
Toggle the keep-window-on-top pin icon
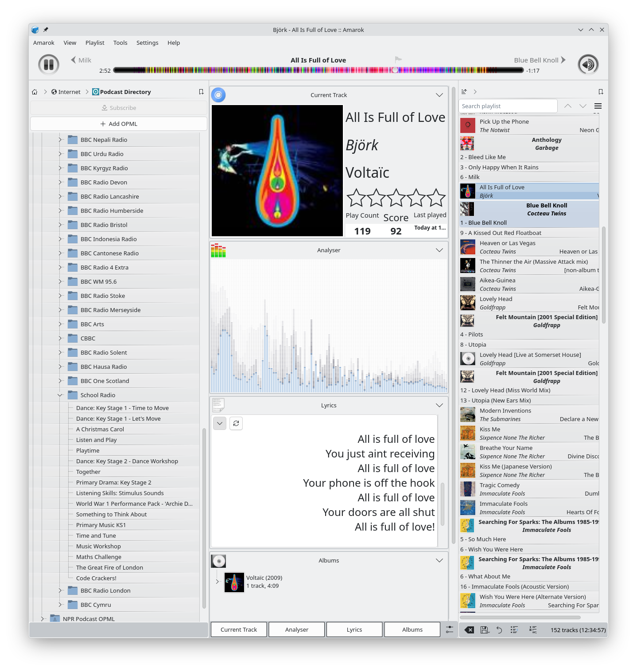pos(46,30)
